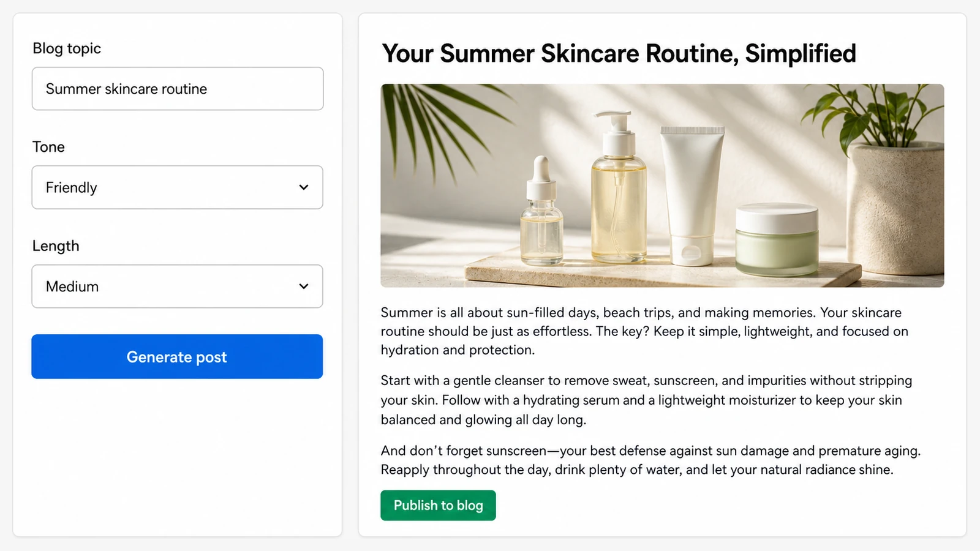Click the green cream jar in the image
Viewport: 980px width, 551px height.
[x=777, y=240]
